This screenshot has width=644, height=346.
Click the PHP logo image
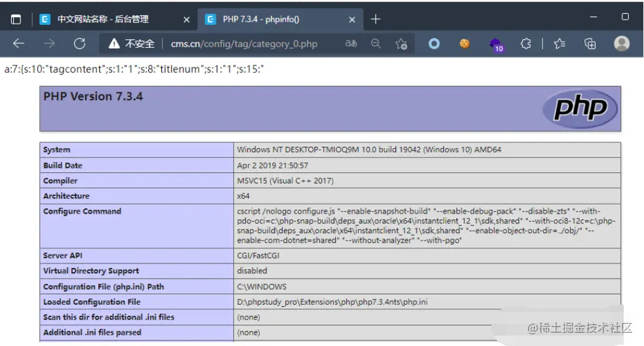coord(580,109)
